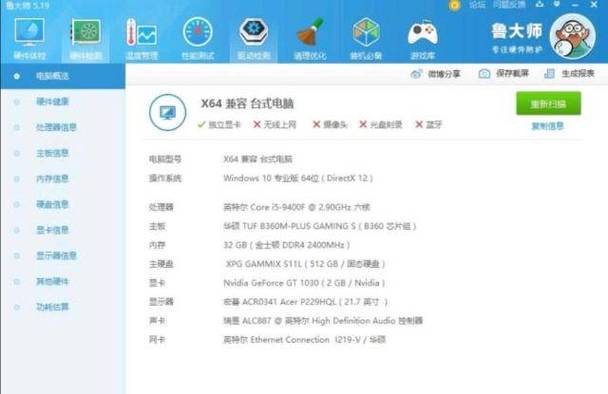This screenshot has height=394, width=608.
Task: Click the Windows 10 operating system value
Action: pos(298,178)
